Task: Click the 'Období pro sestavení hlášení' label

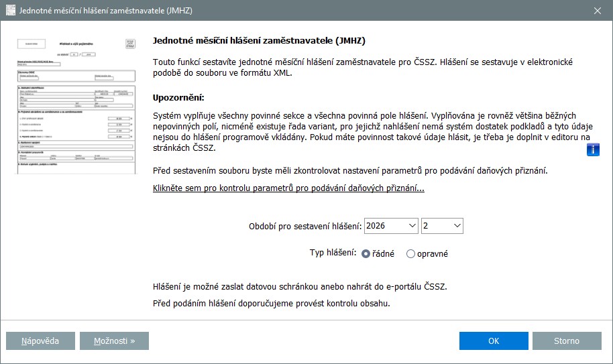Action: pyautogui.click(x=305, y=226)
